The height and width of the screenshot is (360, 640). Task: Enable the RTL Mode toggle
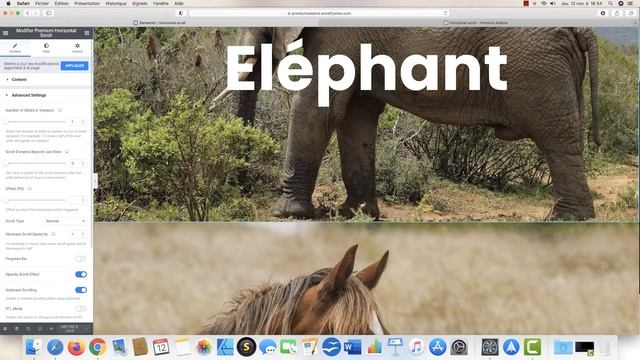click(x=81, y=309)
